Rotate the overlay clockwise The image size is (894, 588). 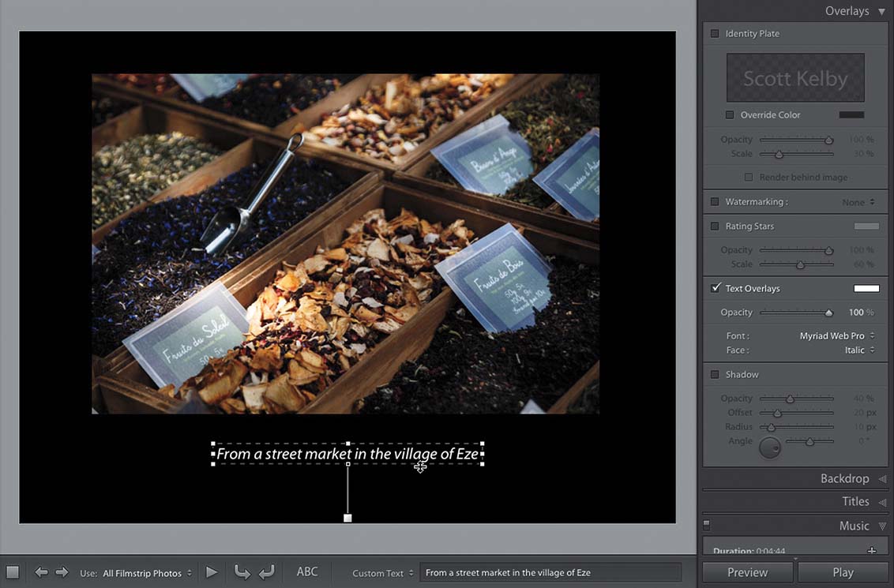pyautogui.click(x=266, y=572)
